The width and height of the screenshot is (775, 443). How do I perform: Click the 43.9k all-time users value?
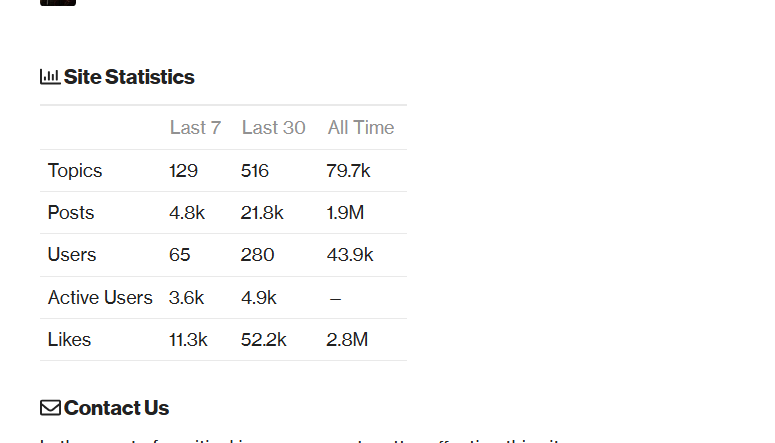click(x=349, y=255)
